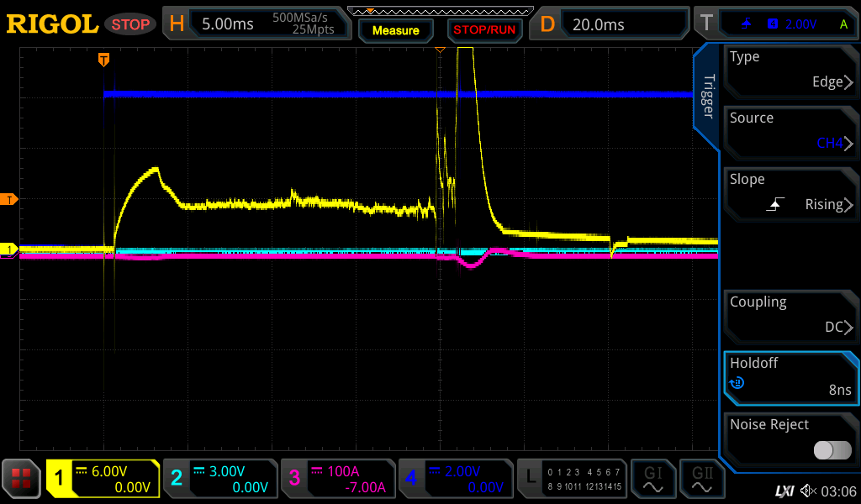Toggle channel 1 yellow 6.00V label
861x504 pixels.
tap(103, 479)
